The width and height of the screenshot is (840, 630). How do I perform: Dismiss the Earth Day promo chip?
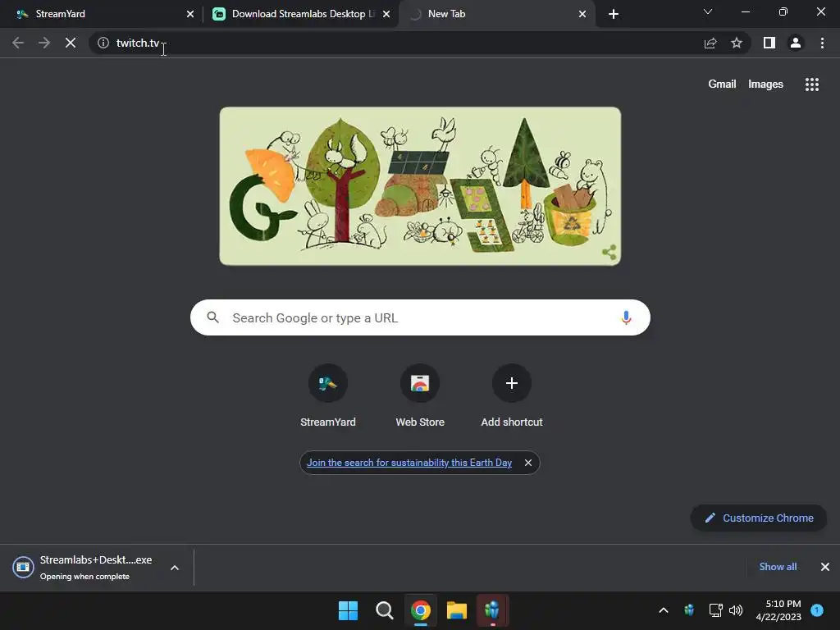[528, 463]
